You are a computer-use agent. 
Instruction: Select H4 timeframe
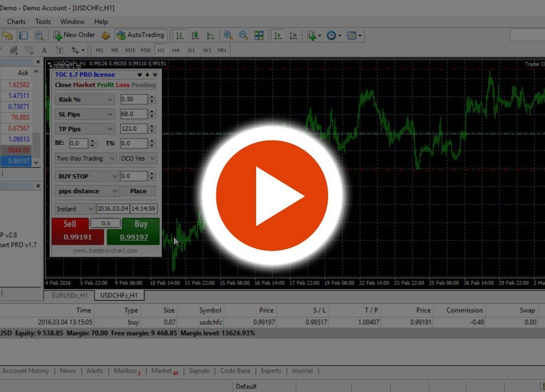[176, 50]
